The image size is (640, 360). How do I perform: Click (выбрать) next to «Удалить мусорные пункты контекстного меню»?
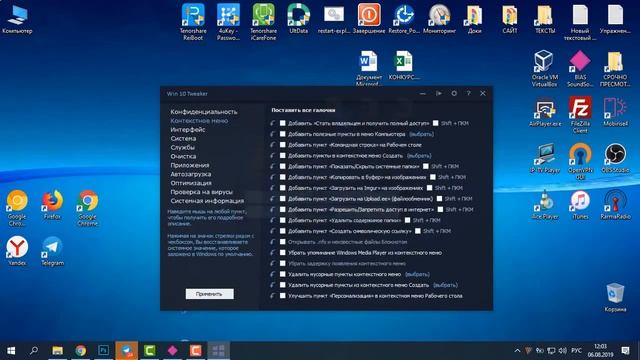pos(417,274)
